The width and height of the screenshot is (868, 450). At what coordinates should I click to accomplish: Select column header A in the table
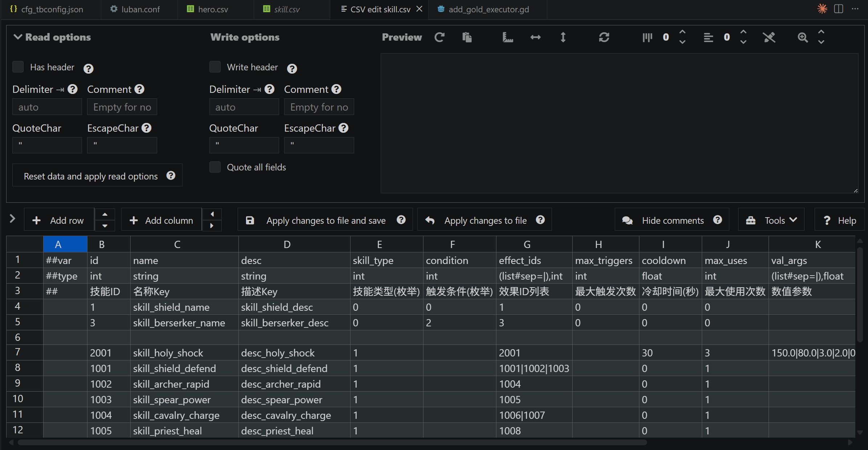pyautogui.click(x=65, y=244)
